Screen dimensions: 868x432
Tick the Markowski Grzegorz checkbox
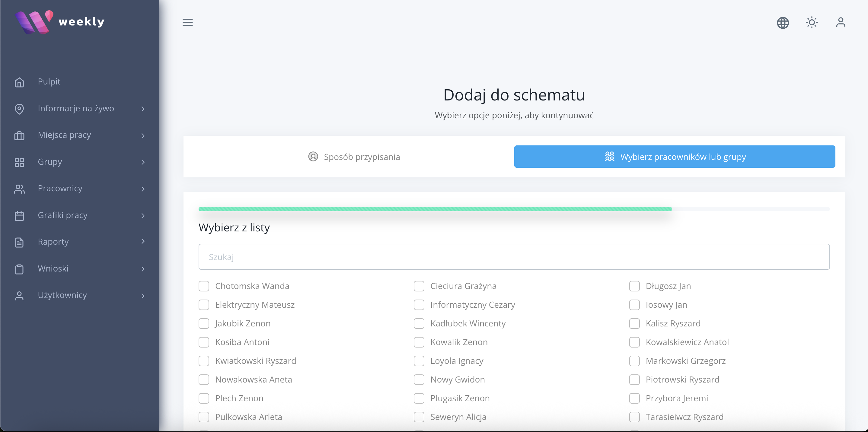(x=634, y=361)
